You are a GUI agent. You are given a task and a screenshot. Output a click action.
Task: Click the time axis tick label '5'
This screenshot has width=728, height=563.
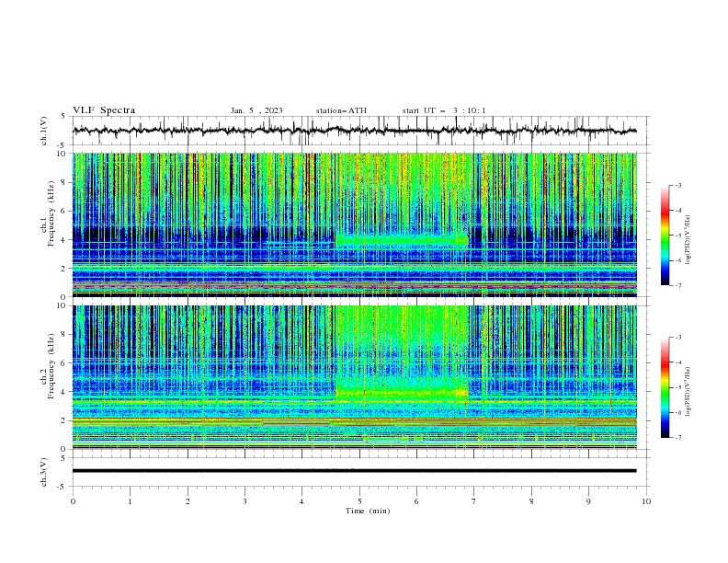[x=359, y=501]
